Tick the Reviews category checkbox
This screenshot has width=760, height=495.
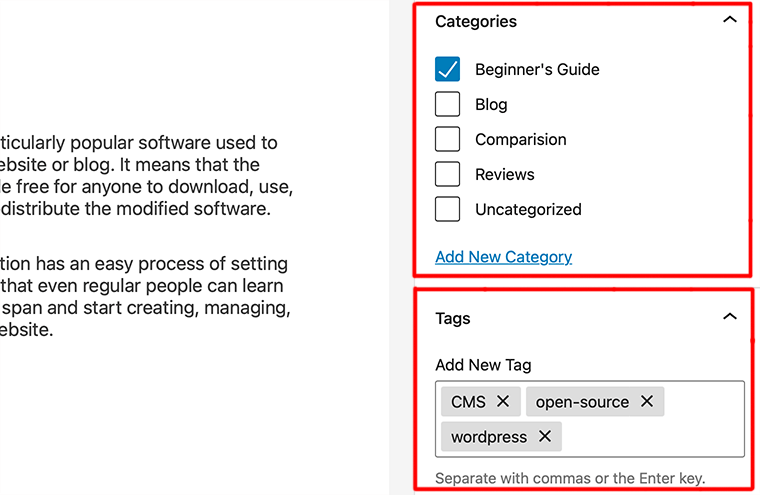pyautogui.click(x=448, y=174)
